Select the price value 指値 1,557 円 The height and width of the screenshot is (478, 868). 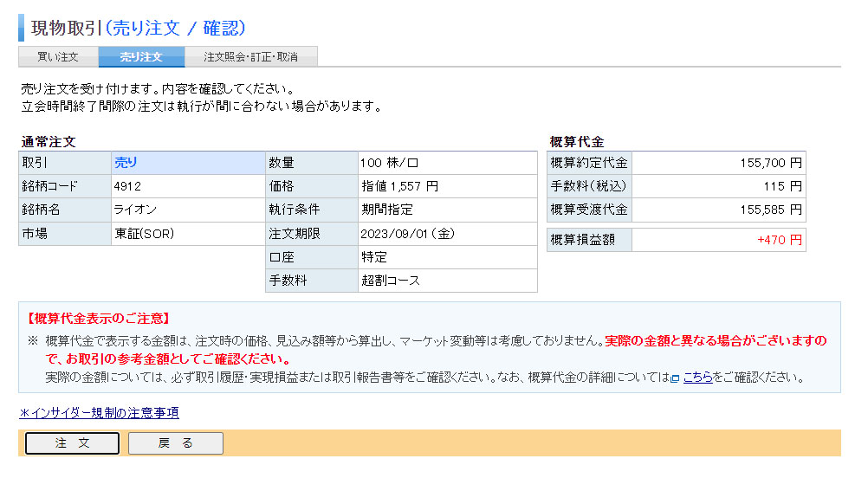click(399, 186)
